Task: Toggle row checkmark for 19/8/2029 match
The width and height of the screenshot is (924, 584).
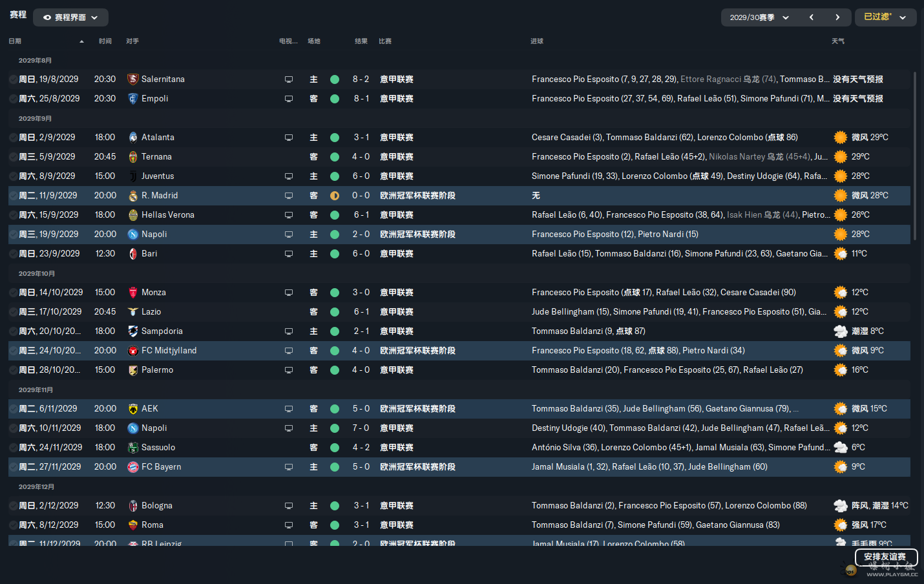Action: coord(14,79)
